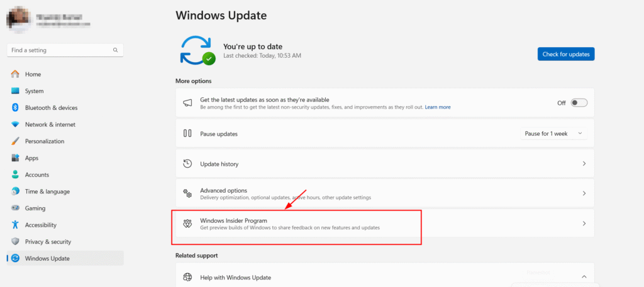Open the Update history row
The image size is (644, 287).
[385, 163]
